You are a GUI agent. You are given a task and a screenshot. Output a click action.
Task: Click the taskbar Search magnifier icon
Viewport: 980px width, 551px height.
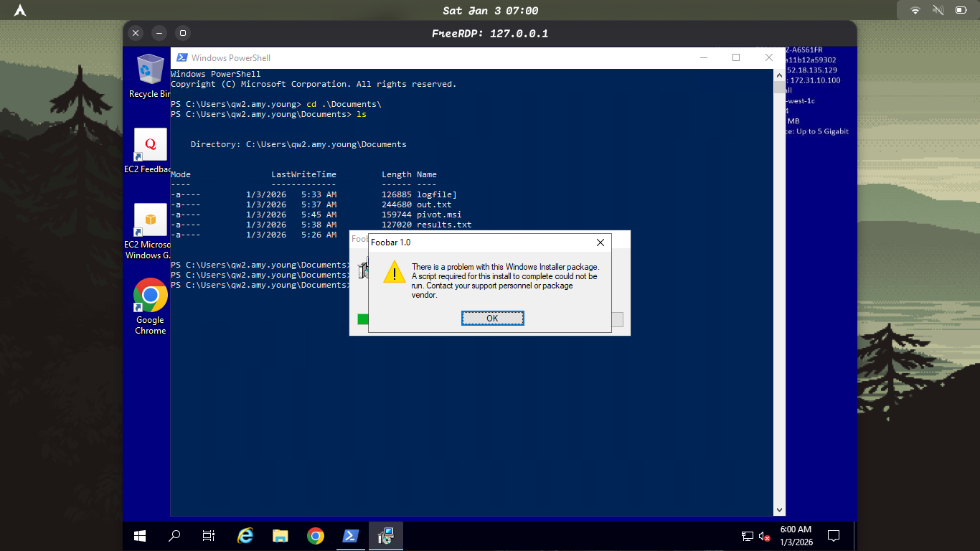(174, 536)
